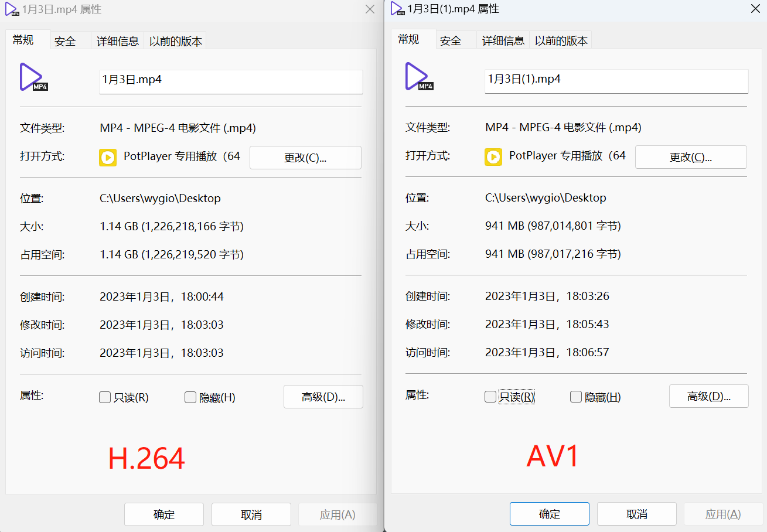Open 详细信息 tab in 1月3日.mp4 properties
Image resolution: width=767 pixels, height=532 pixels.
coord(118,41)
